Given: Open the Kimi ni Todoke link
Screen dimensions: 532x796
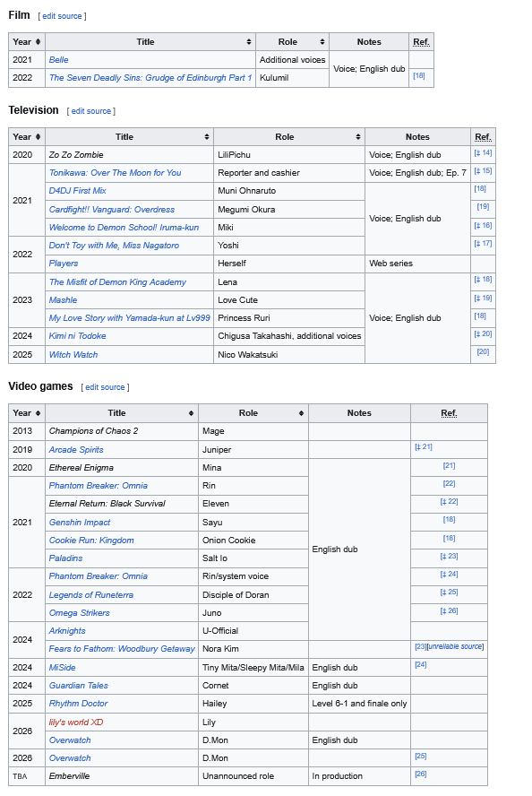Looking at the screenshot, I should (x=78, y=336).
